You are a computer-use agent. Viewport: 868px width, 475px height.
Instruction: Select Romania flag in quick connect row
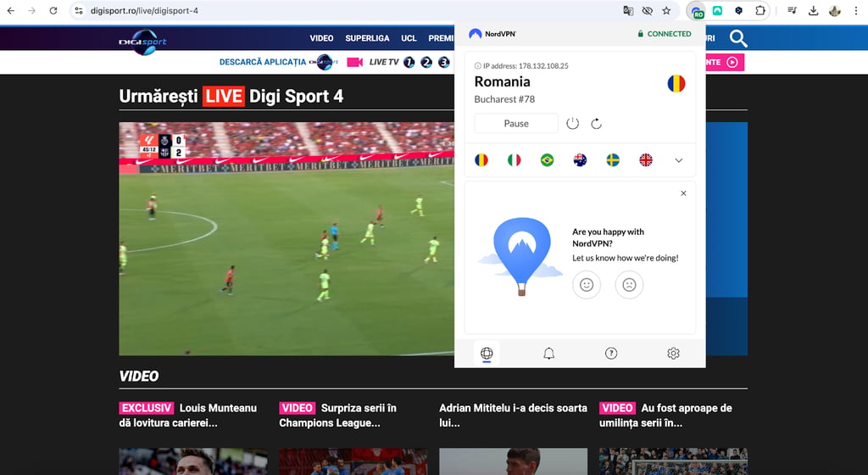[x=481, y=160]
